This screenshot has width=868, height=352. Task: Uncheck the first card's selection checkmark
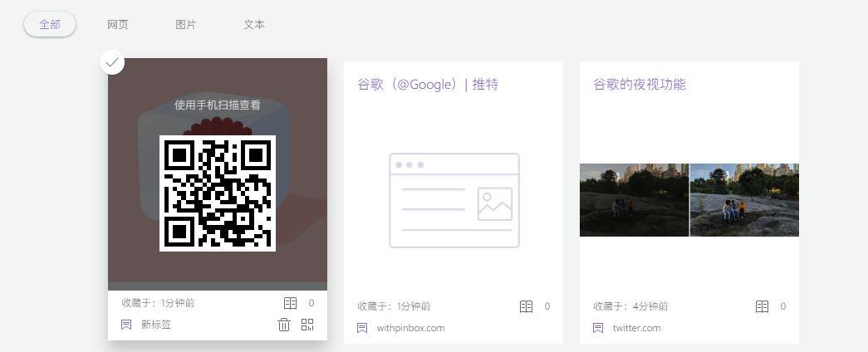112,62
